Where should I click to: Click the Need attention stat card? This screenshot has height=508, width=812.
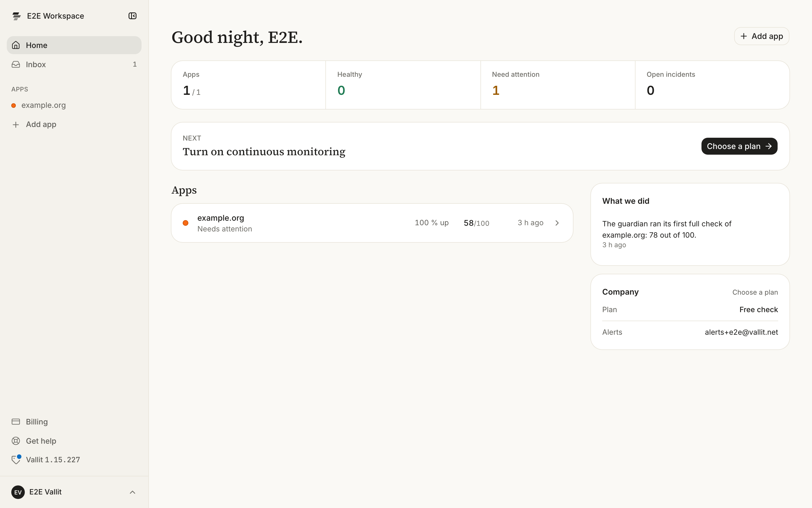click(x=558, y=85)
